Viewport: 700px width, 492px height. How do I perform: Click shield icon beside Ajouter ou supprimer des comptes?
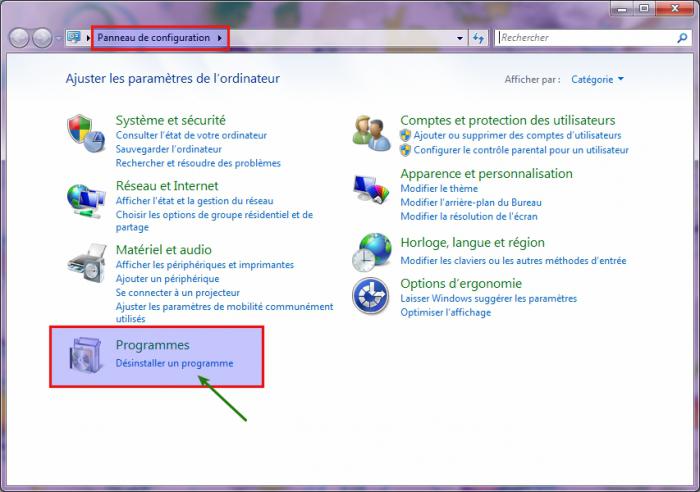(x=405, y=135)
